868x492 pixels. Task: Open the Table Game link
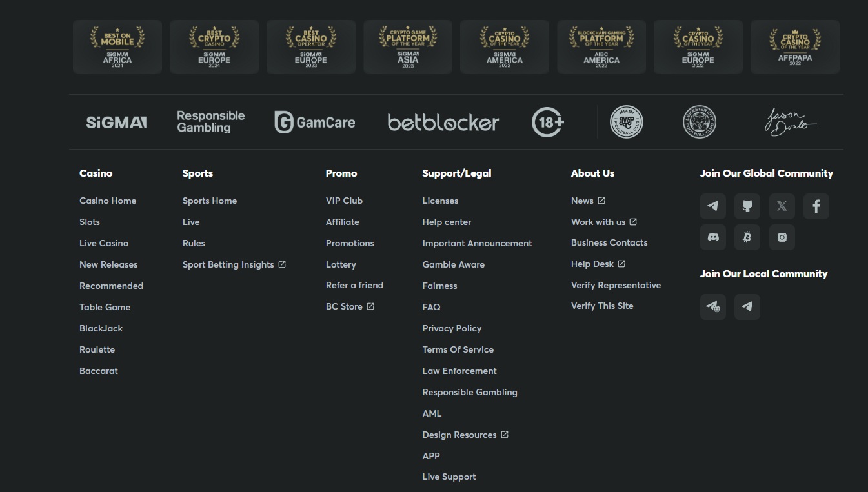point(105,307)
